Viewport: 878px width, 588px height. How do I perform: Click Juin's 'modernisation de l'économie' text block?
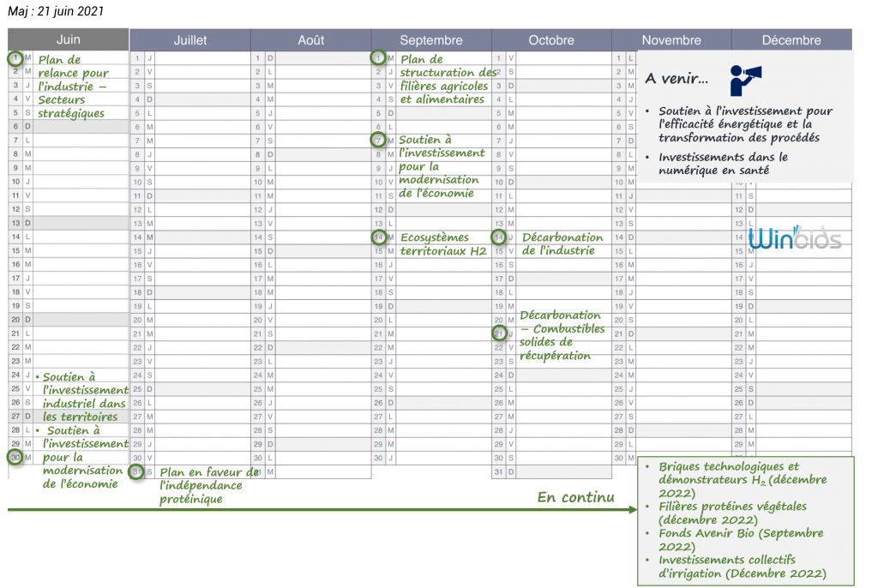[x=82, y=457]
